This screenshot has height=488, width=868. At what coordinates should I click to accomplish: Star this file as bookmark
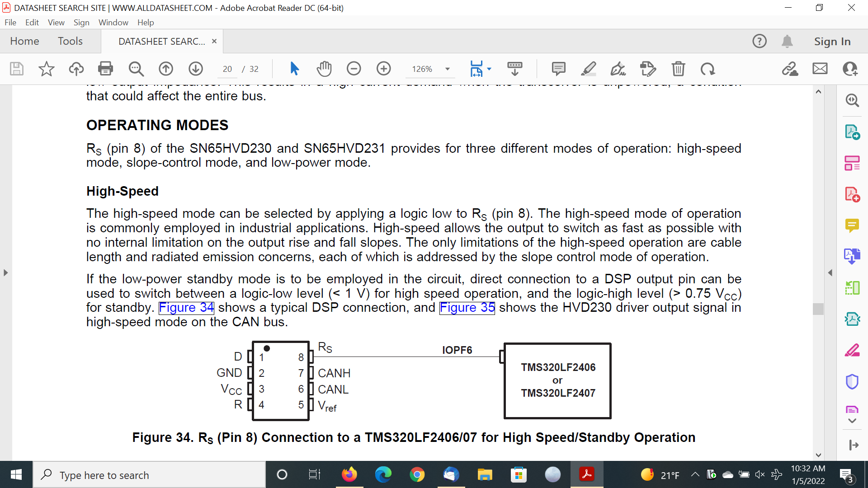pos(46,69)
